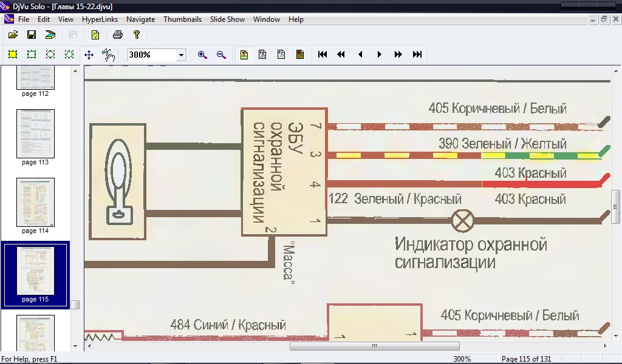The width and height of the screenshot is (622, 364).
Task: Go to the last page
Action: pos(417,55)
